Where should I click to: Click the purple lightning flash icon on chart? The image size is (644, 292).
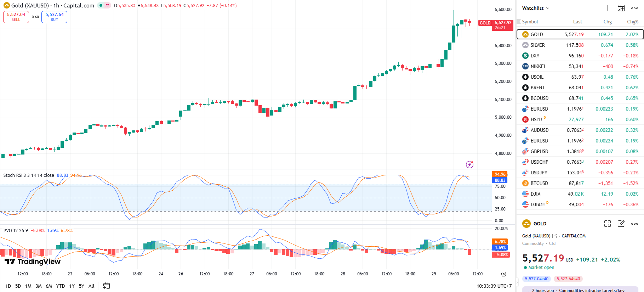(469, 164)
